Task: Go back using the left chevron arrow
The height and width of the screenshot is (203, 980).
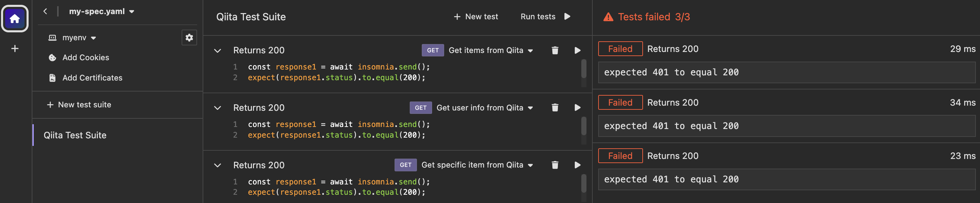Action: [x=45, y=11]
